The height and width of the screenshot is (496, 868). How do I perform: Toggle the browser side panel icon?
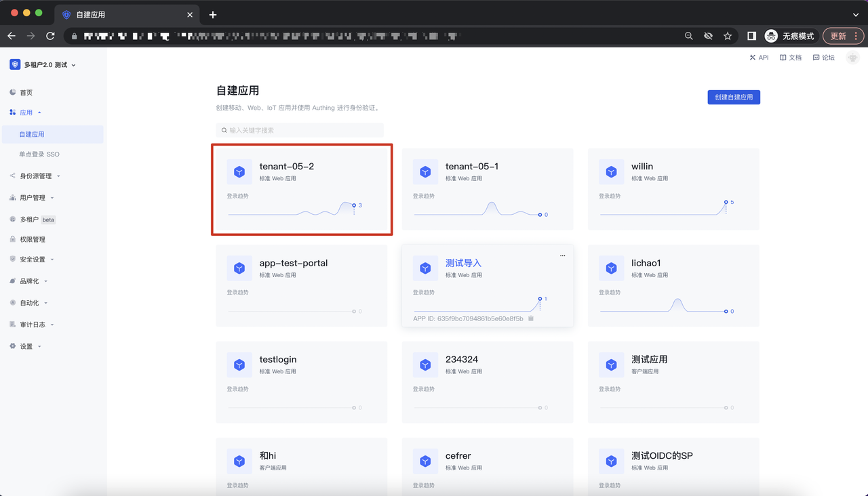(x=751, y=36)
